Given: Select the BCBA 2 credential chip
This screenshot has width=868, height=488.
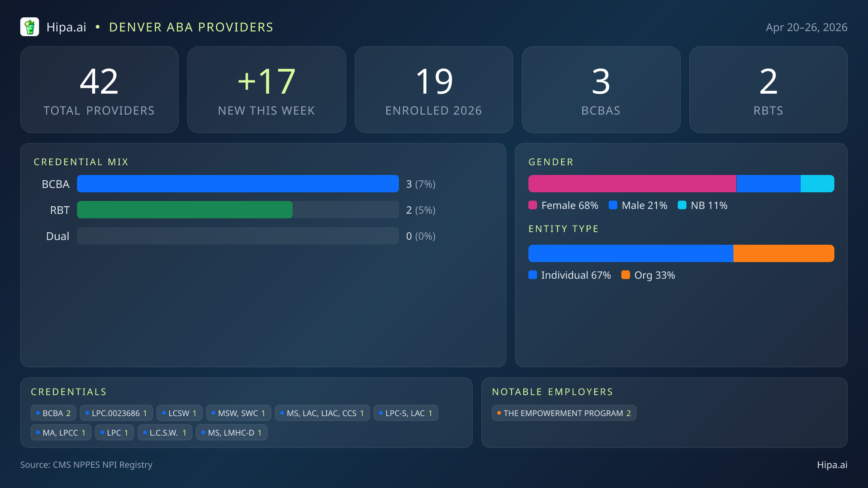Looking at the screenshot, I should 54,413.
